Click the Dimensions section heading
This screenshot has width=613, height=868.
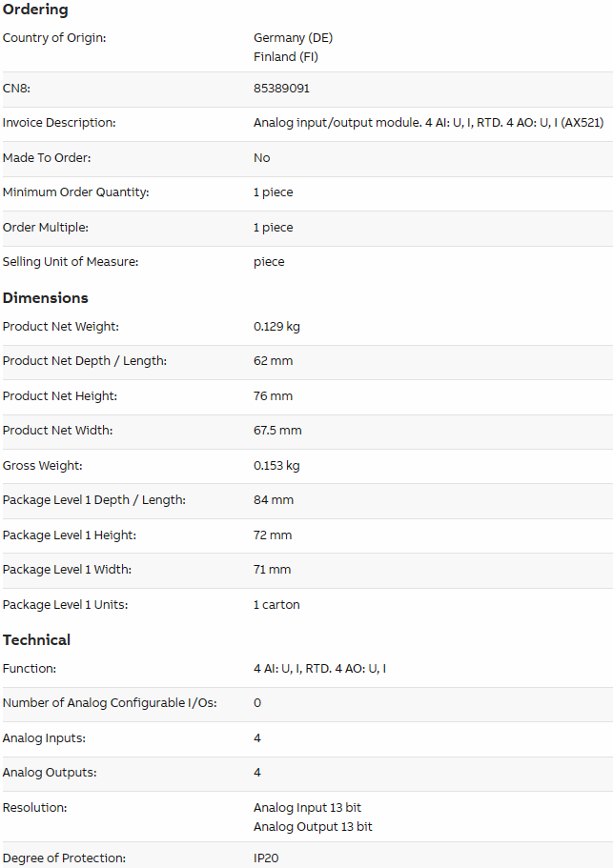point(46,298)
